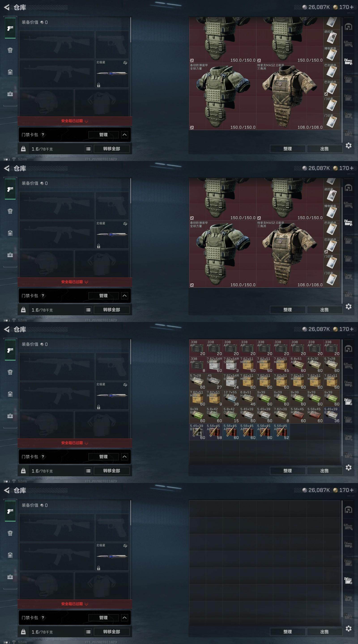Click 管理 on the ammo screen
The height and width of the screenshot is (644, 358).
pyautogui.click(x=104, y=457)
